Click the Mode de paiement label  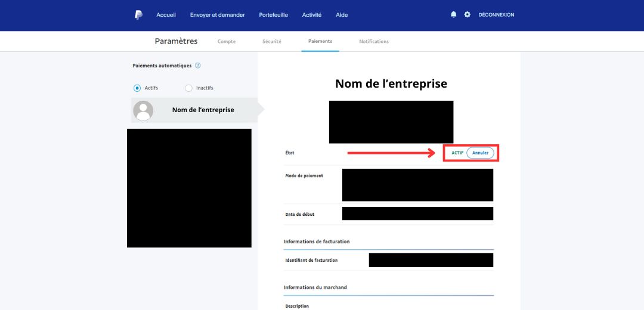(x=304, y=176)
